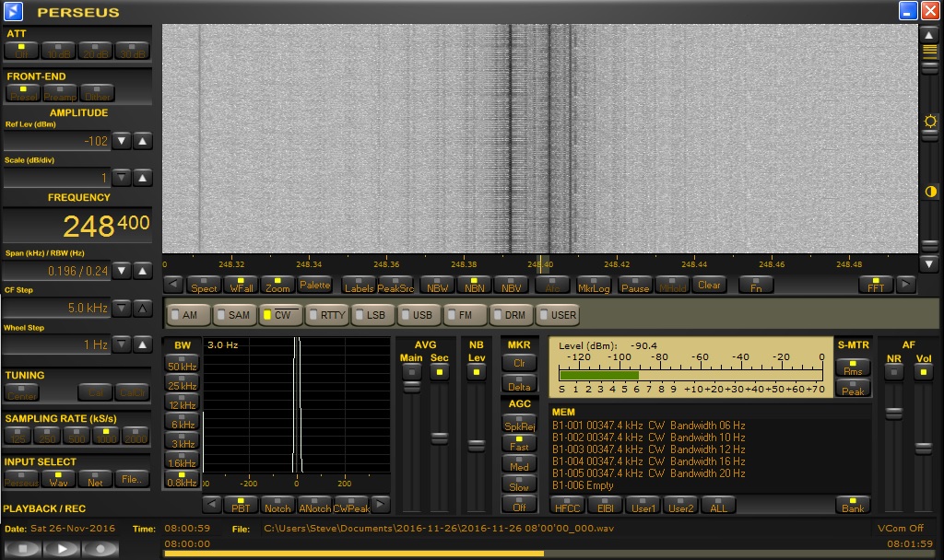Click right arrow after CWPeak button
This screenshot has width=944, height=560.
(380, 504)
